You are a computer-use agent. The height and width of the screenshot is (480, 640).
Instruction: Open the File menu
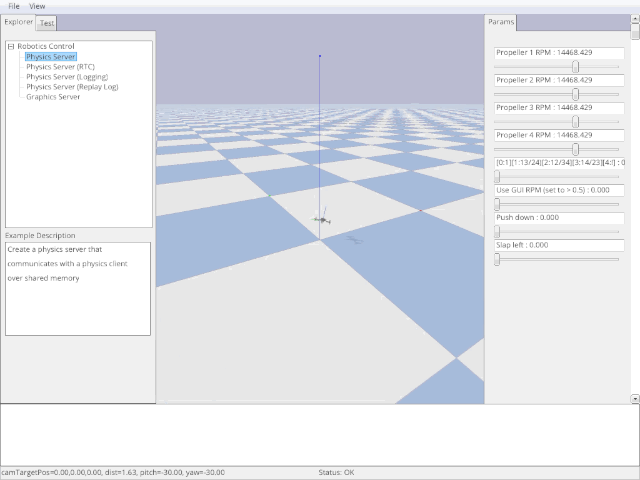coord(13,6)
